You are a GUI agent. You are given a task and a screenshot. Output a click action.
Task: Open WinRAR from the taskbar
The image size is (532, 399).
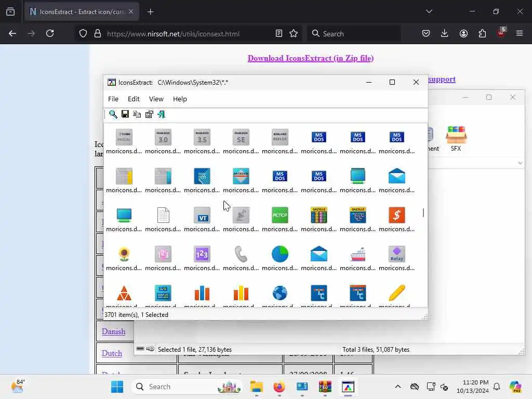(325, 387)
